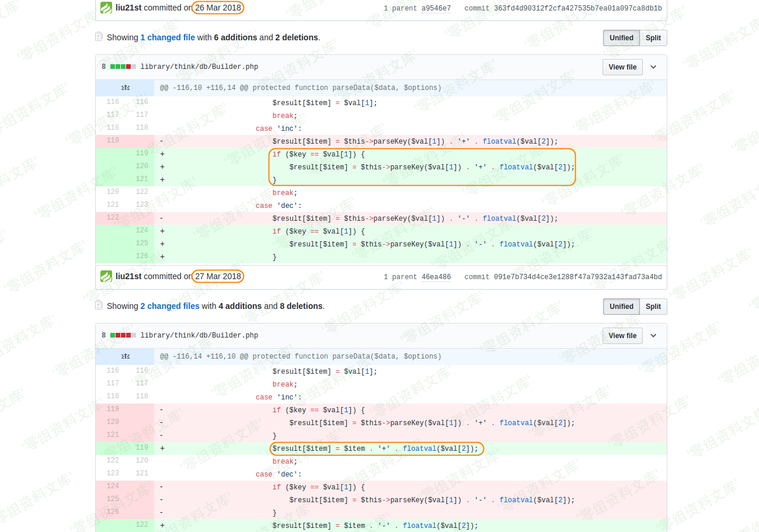Screen dimensions: 759x532
Task: Click file list icon beside '2 changed files'
Action: [x=99, y=306]
